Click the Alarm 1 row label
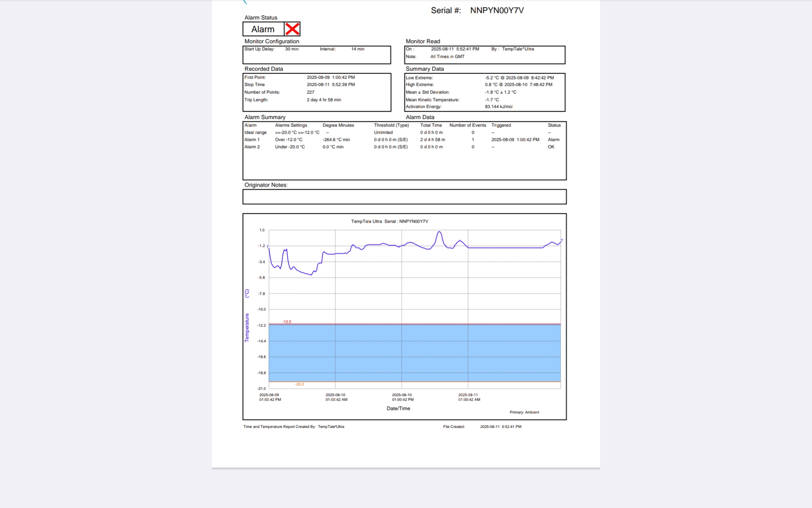The height and width of the screenshot is (508, 812). (252, 140)
